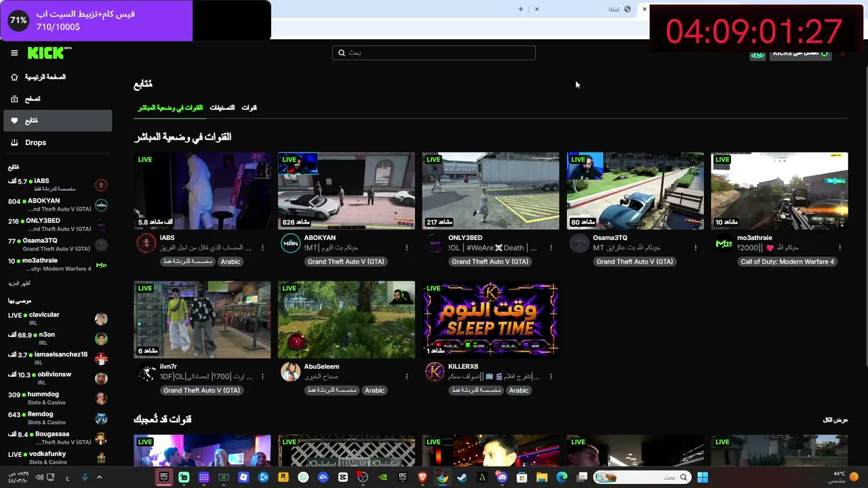Open volume control in system tray
This screenshot has width=868, height=488.
[39, 477]
